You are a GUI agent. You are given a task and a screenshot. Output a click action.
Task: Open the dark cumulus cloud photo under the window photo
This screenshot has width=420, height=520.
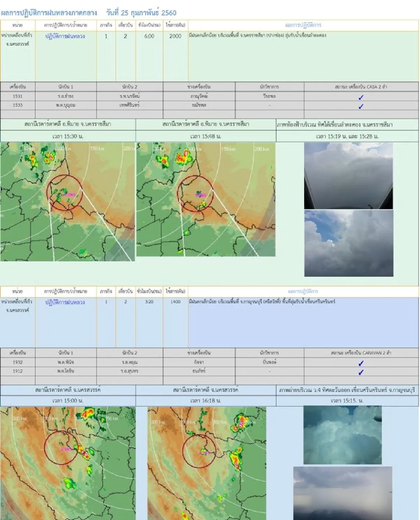[x=349, y=243]
